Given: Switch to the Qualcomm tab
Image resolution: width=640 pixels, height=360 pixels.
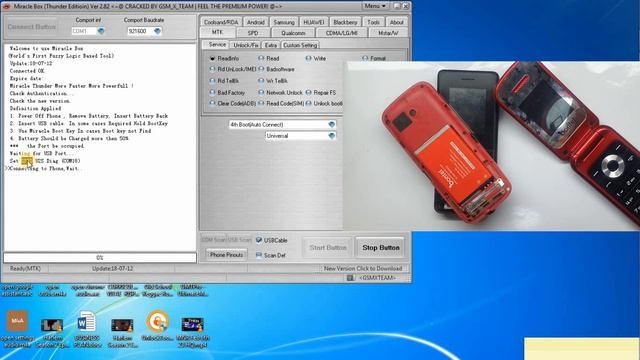Looking at the screenshot, I should click(293, 33).
